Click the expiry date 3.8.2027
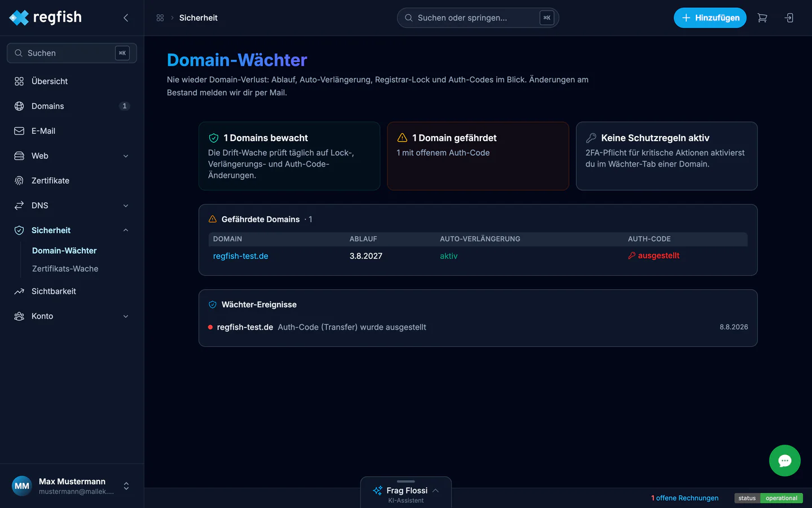The width and height of the screenshot is (812, 508). point(366,256)
